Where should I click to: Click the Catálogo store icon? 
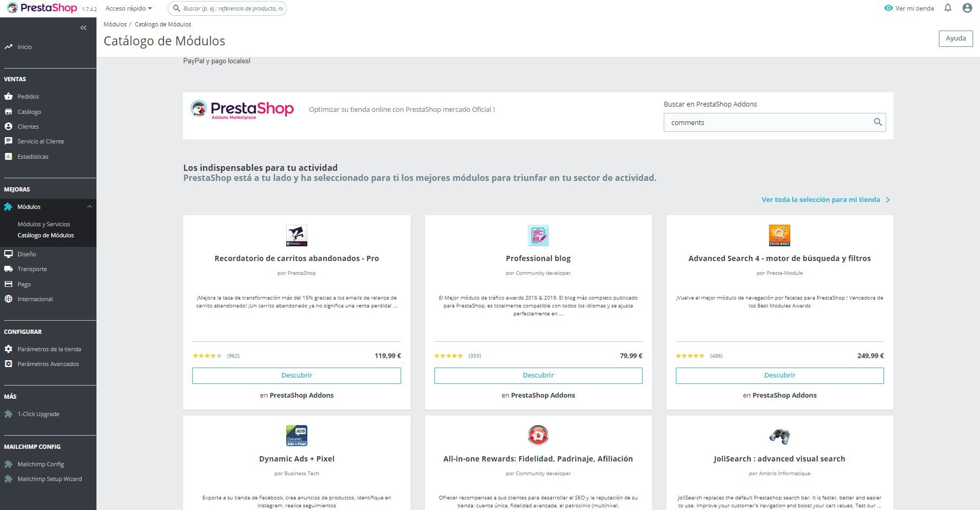[8, 112]
